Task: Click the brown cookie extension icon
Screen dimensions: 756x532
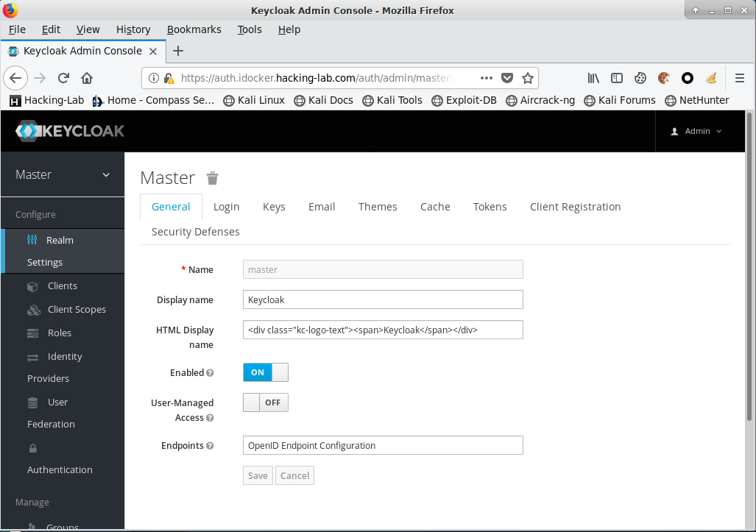Action: pyautogui.click(x=664, y=78)
